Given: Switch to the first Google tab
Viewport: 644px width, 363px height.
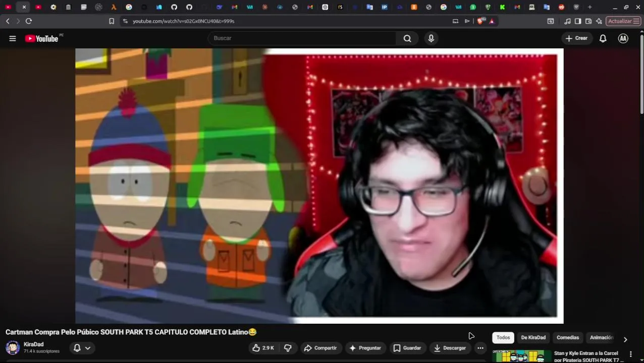Looking at the screenshot, I should pyautogui.click(x=129, y=7).
